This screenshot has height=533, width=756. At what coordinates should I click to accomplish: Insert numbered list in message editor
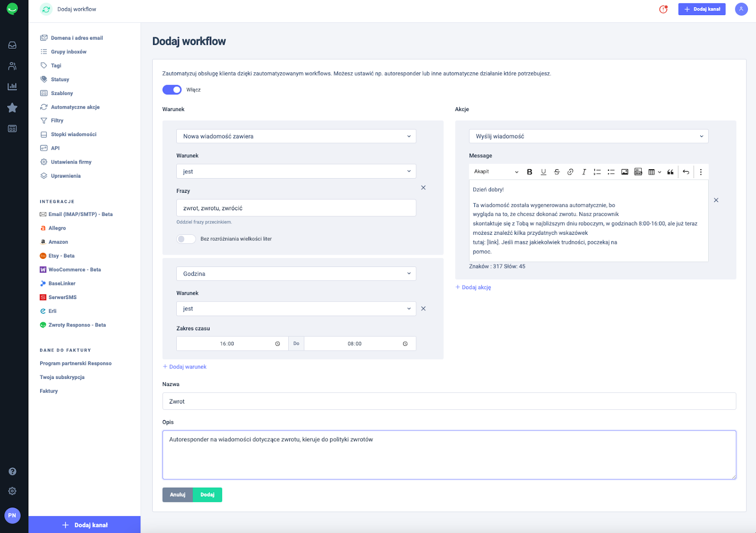pyautogui.click(x=597, y=172)
